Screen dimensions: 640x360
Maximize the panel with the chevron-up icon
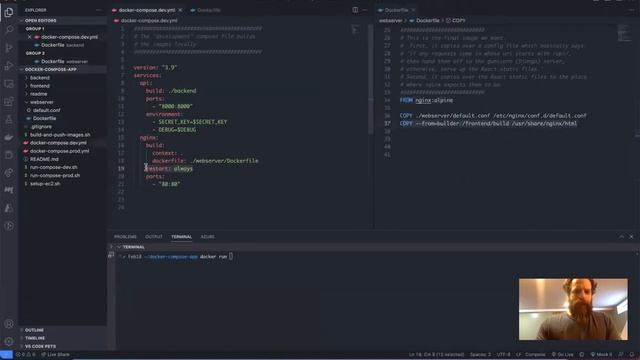[622, 237]
